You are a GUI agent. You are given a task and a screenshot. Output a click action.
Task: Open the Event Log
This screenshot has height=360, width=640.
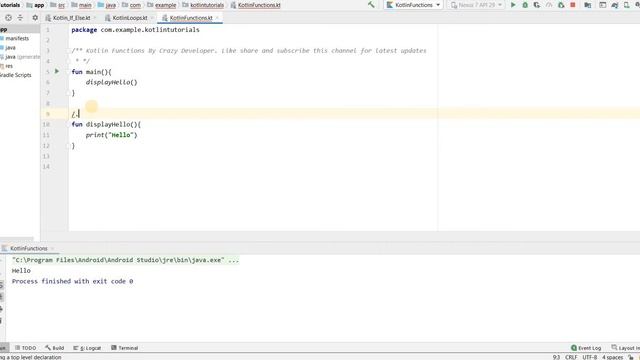tap(586, 348)
